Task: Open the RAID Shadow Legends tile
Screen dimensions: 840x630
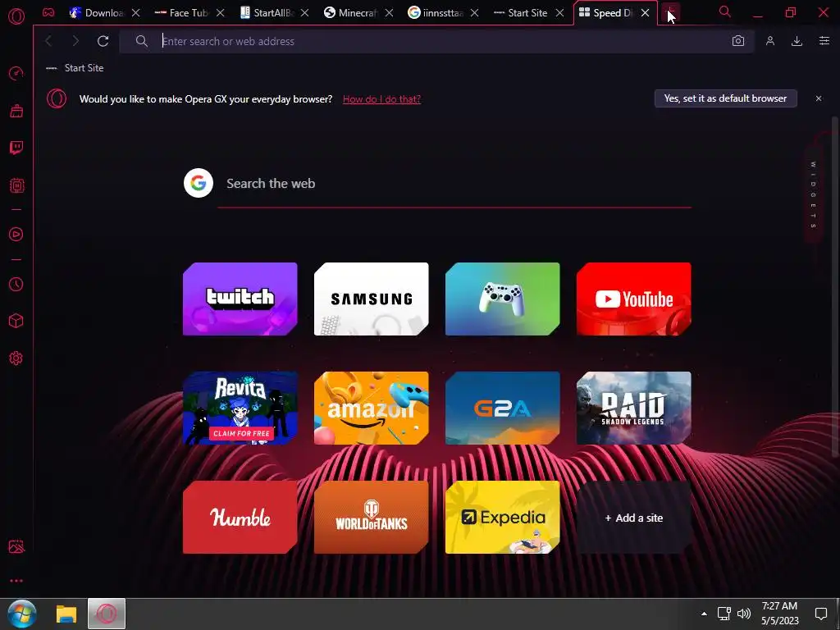Action: coord(634,409)
